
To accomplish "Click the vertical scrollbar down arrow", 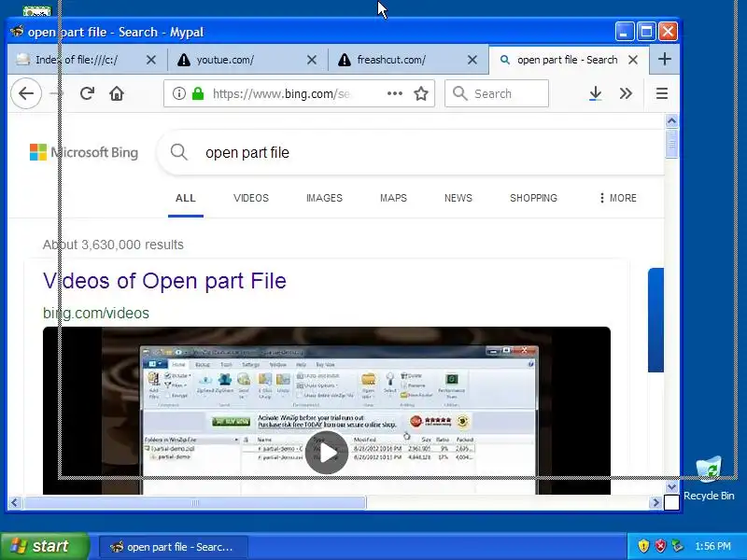I will [671, 486].
